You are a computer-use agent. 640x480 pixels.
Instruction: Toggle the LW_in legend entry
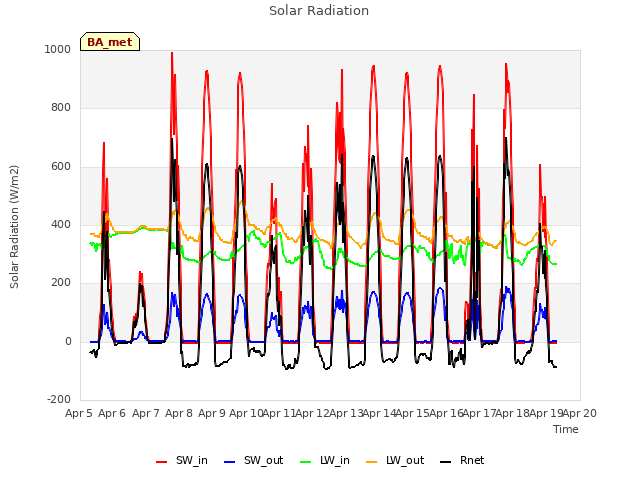click(x=325, y=460)
